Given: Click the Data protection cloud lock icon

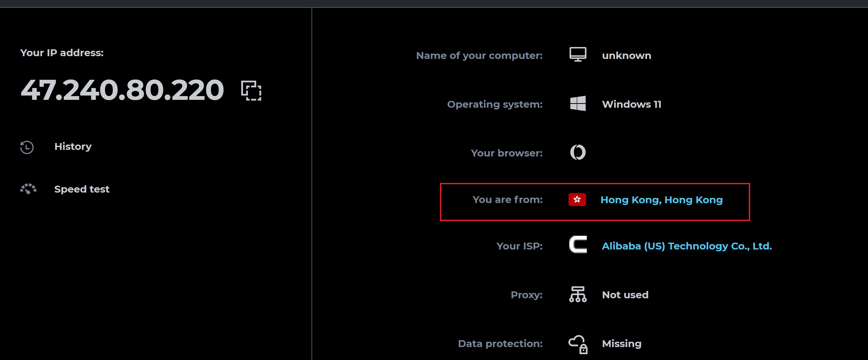Looking at the screenshot, I should pos(578,345).
